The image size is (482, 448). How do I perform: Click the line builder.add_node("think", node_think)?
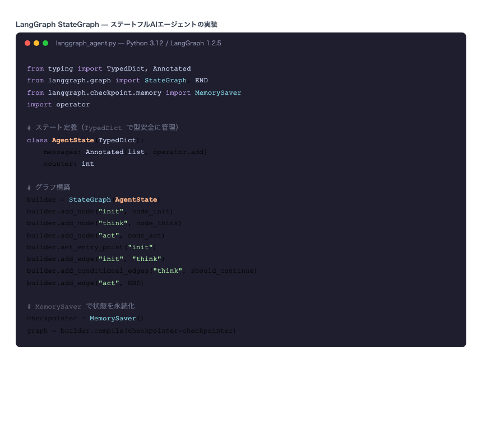104,223
